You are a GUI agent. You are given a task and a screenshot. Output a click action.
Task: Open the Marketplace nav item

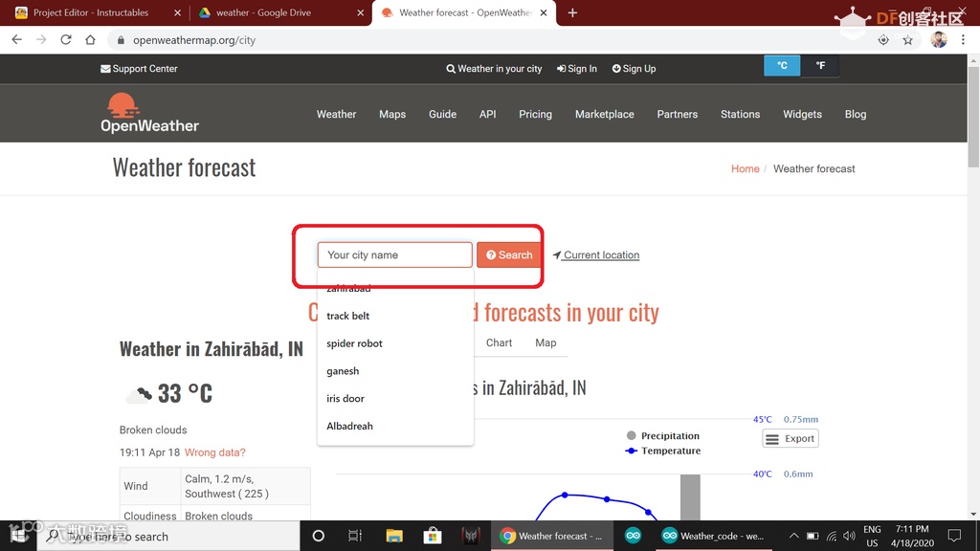tap(605, 115)
